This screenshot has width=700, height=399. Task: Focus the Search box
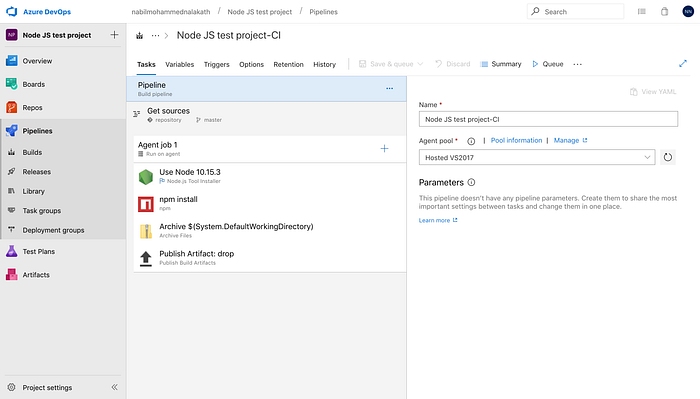click(x=575, y=12)
